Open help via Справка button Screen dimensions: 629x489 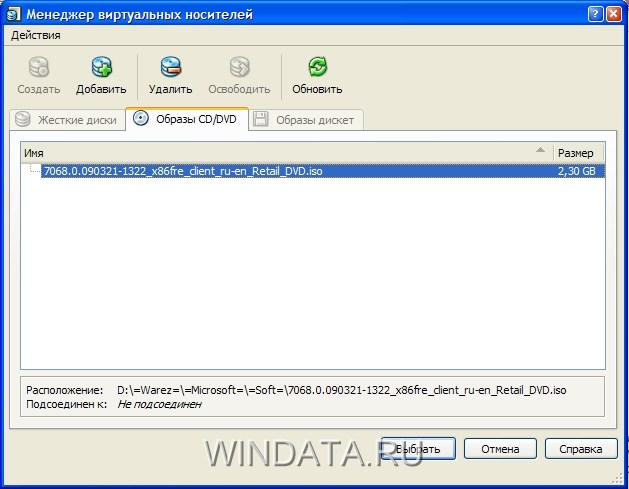click(x=580, y=448)
